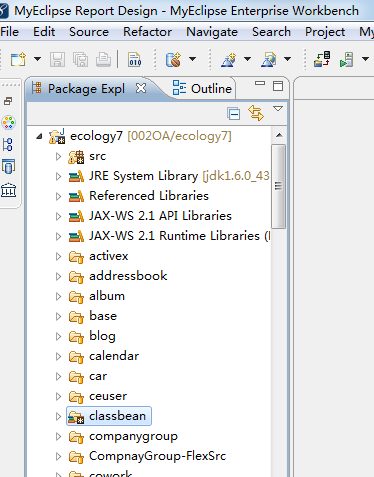
Task: Minimize the Package Explorer view panel
Action: tap(260, 83)
